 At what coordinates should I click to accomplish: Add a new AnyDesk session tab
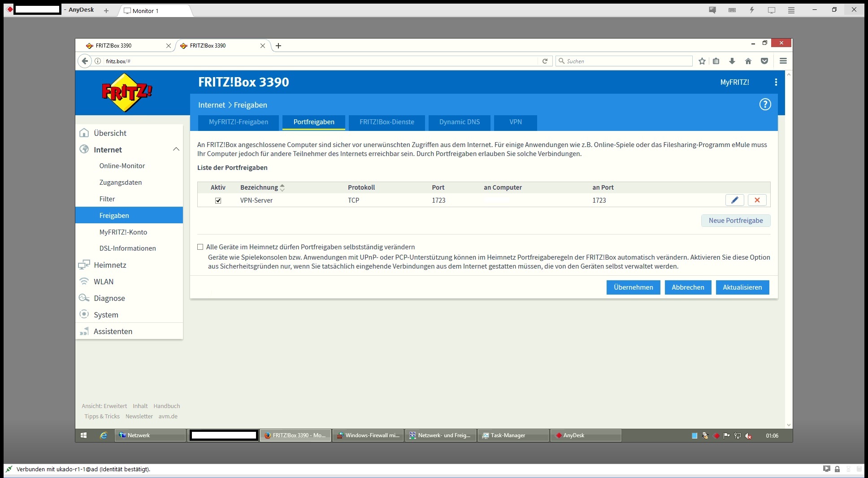(x=106, y=11)
